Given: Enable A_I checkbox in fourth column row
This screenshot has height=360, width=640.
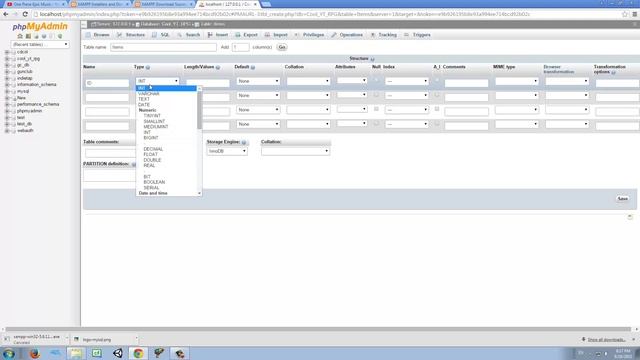Looking at the screenshot, I should click(x=437, y=123).
